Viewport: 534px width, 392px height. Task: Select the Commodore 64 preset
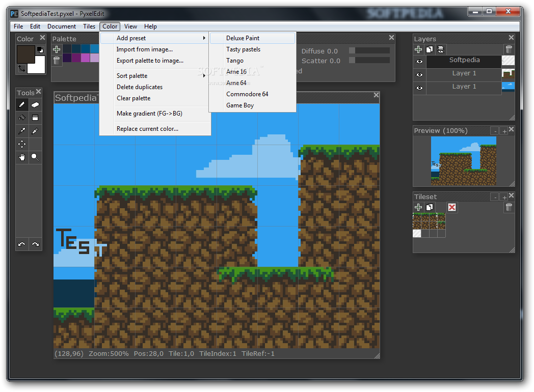click(252, 94)
